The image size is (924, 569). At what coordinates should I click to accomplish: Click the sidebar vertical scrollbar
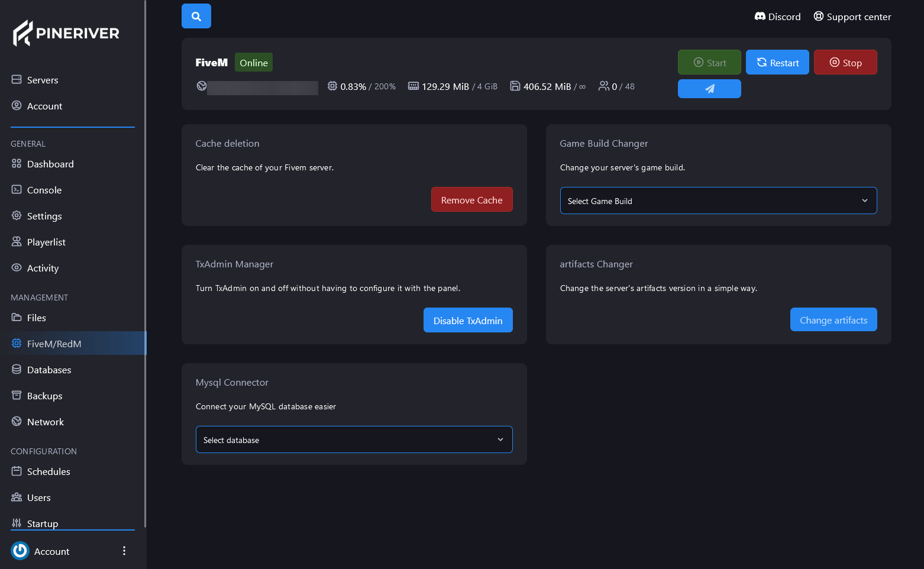pyautogui.click(x=145, y=263)
